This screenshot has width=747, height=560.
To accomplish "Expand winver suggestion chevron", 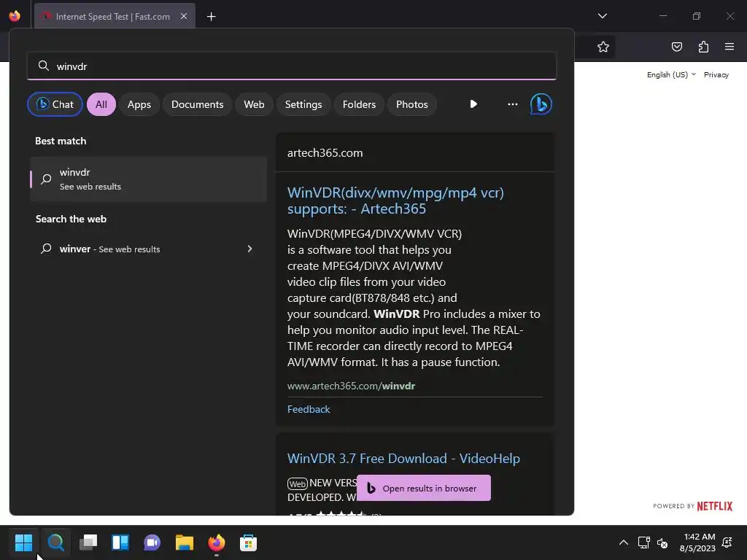I will (x=249, y=249).
